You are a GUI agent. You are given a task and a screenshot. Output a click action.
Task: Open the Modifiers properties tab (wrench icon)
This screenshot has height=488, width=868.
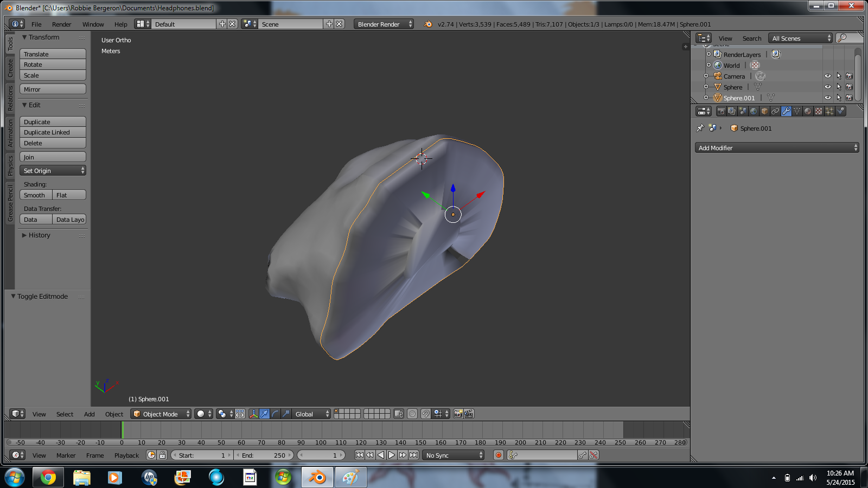point(786,111)
